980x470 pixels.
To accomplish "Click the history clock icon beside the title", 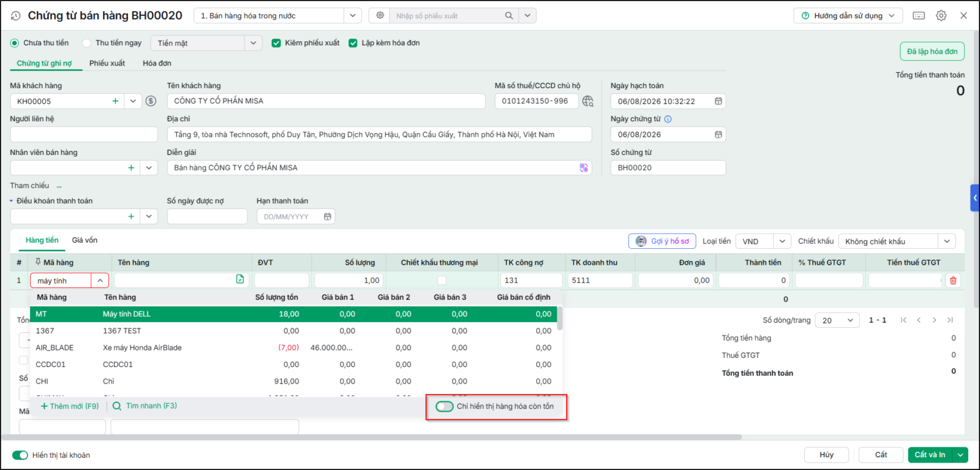I will [x=16, y=16].
